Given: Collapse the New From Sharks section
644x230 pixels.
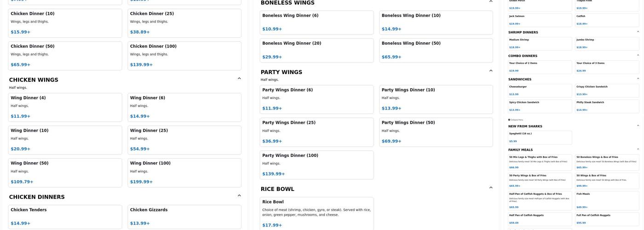Looking at the screenshot, I should tap(638, 126).
